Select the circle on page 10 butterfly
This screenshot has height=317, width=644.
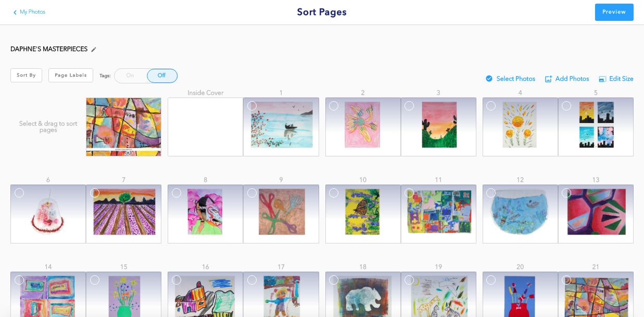tap(334, 193)
